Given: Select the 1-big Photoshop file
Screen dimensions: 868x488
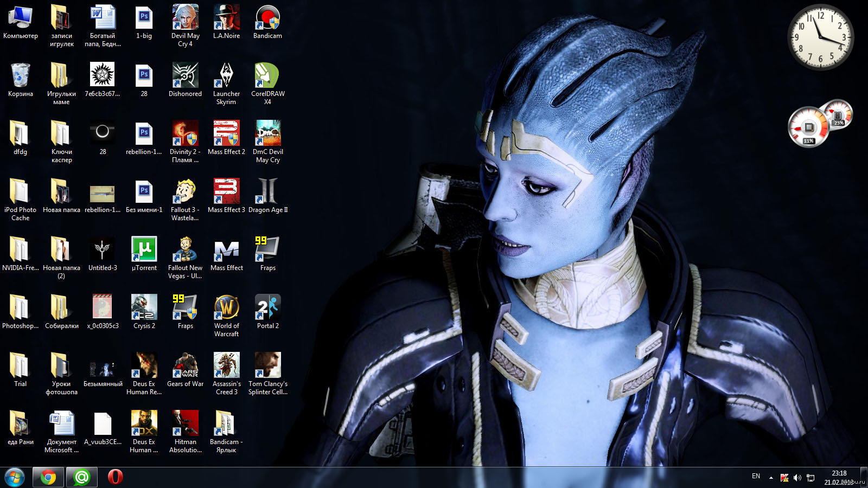Looking at the screenshot, I should click(x=144, y=23).
